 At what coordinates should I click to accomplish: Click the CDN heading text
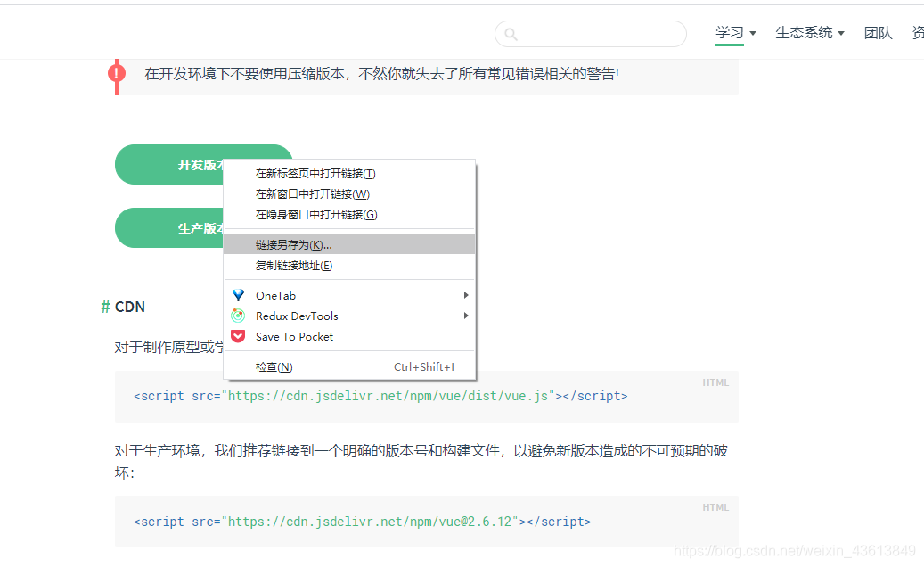129,307
